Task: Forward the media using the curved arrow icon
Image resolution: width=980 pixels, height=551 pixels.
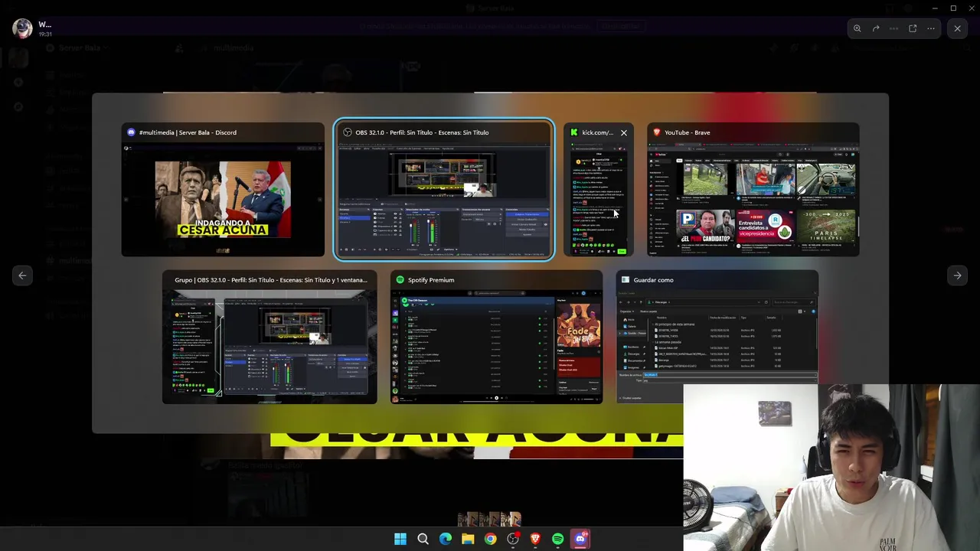Action: click(876, 28)
